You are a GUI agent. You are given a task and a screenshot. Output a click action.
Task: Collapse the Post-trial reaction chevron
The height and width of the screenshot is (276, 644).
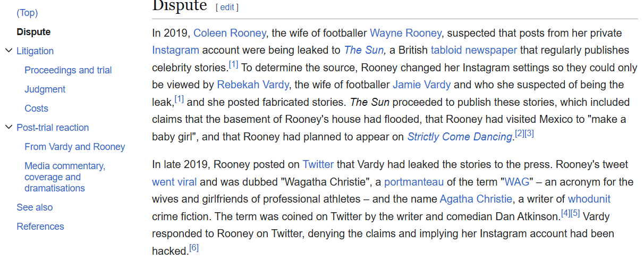click(x=8, y=128)
